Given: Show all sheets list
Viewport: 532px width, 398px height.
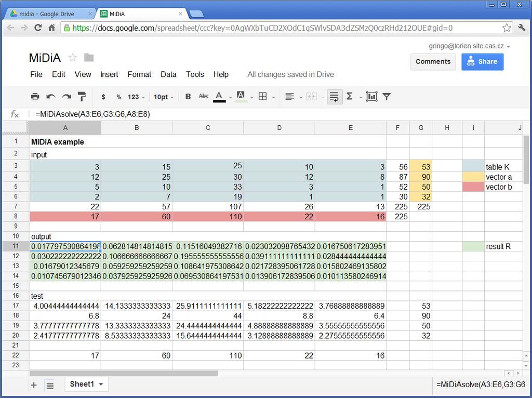Looking at the screenshot, I should 50,386.
